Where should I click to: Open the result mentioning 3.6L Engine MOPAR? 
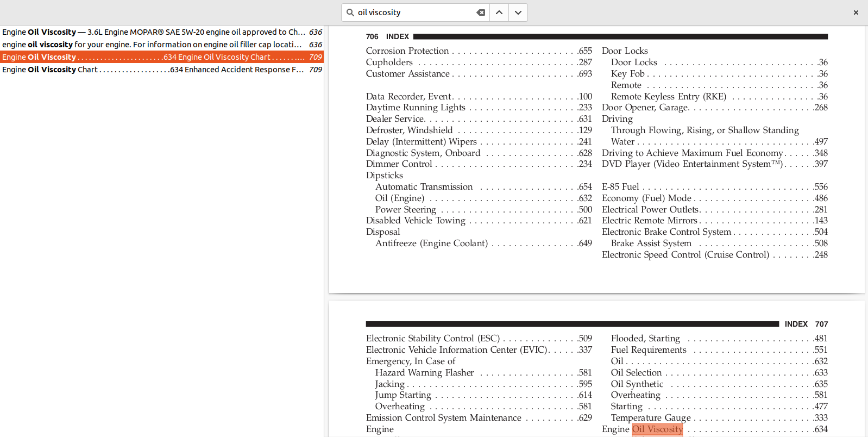coord(161,32)
